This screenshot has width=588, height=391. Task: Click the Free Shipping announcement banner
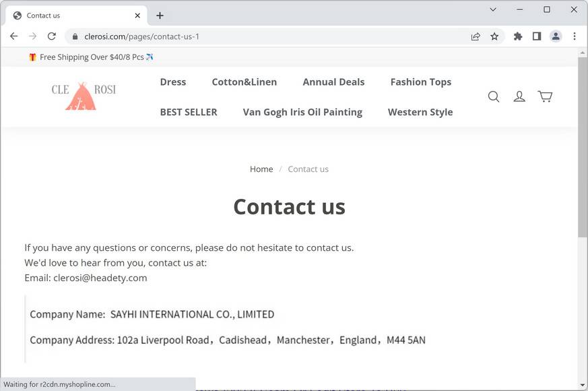pos(91,57)
